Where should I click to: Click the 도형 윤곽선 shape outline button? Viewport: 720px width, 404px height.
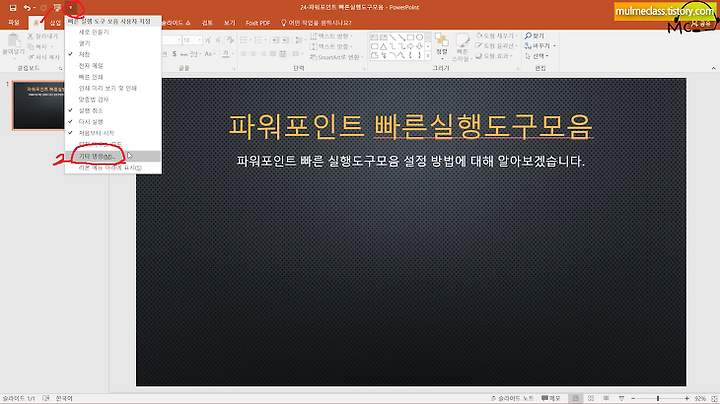click(497, 46)
